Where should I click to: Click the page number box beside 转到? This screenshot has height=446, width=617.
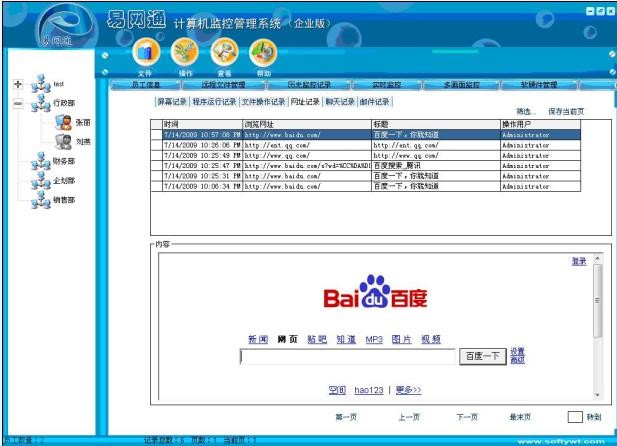pos(574,416)
